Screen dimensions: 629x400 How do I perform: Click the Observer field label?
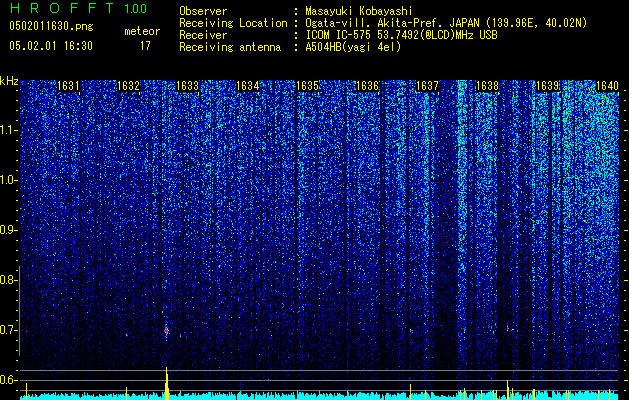pos(203,11)
